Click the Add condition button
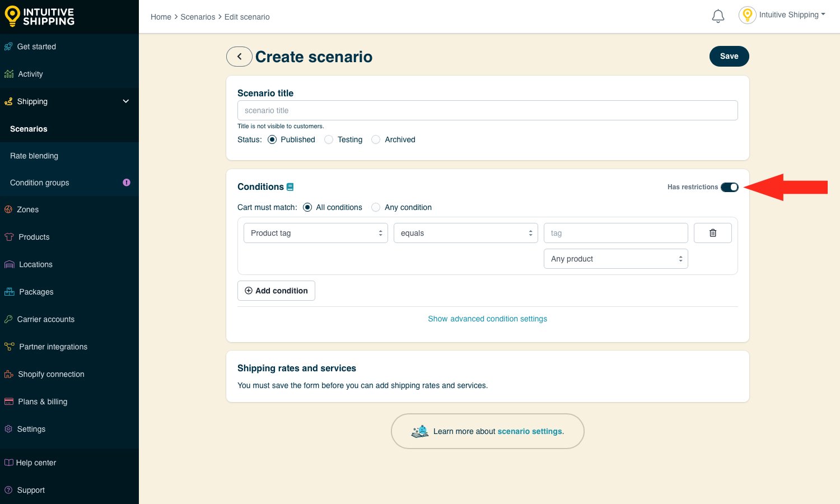Viewport: 840px width, 504px height. tap(276, 291)
